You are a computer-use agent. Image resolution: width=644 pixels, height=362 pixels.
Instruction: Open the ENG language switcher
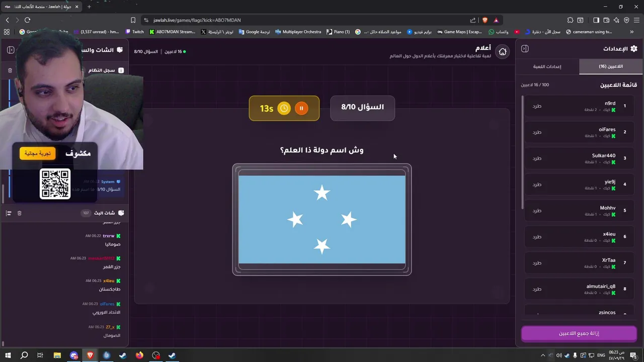(x=601, y=355)
